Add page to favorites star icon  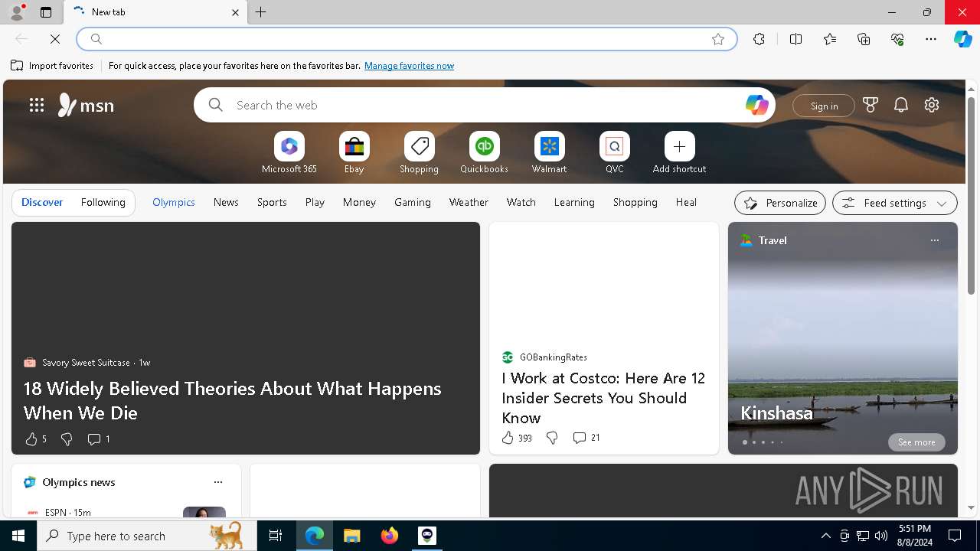click(x=718, y=39)
